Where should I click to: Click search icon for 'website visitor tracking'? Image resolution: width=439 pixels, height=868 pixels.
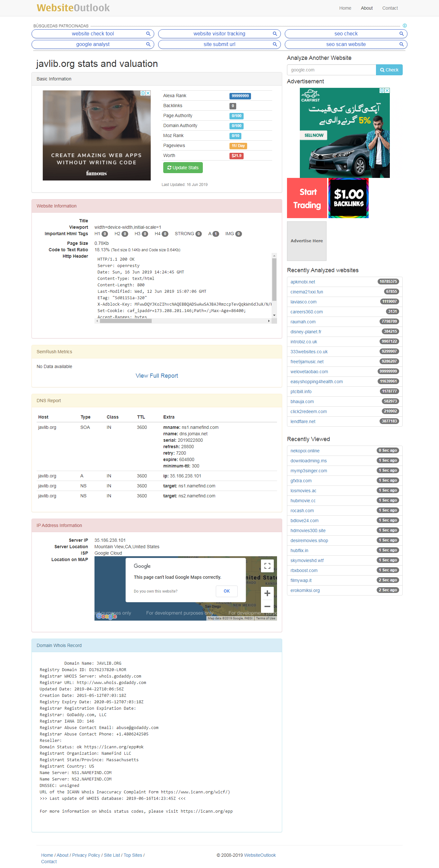pyautogui.click(x=275, y=34)
